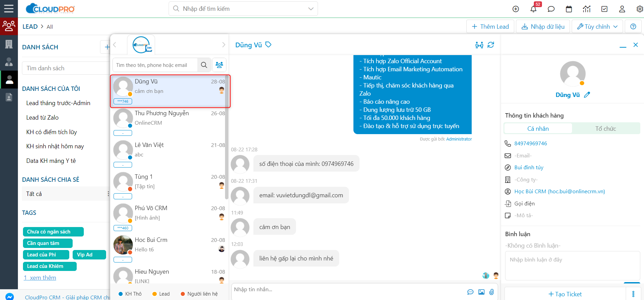The height and width of the screenshot is (300, 644).
Task: Open KH có điểm tích lũy list
Action: click(52, 132)
